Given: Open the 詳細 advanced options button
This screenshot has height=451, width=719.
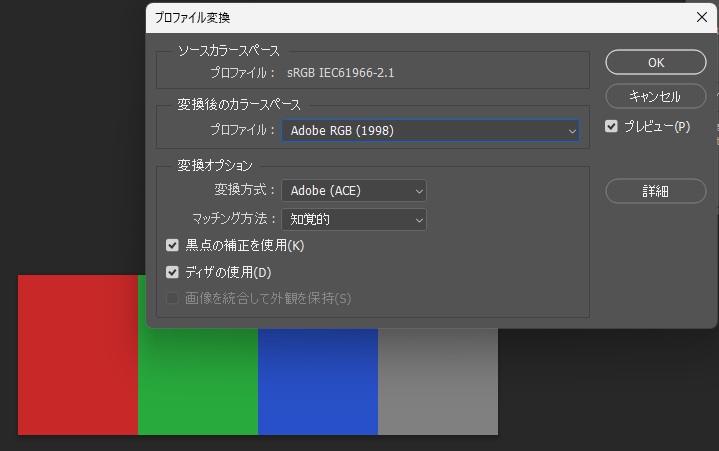Looking at the screenshot, I should tap(656, 191).
